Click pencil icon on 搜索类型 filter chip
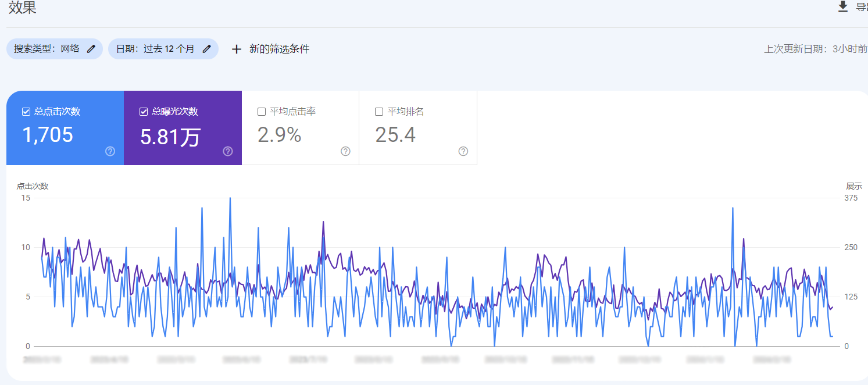 pyautogui.click(x=91, y=49)
